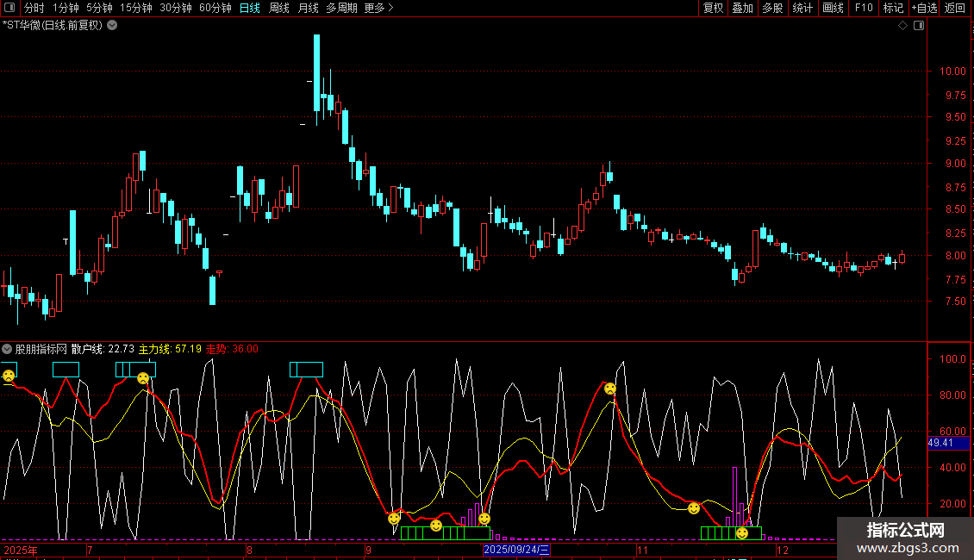The height and width of the screenshot is (560, 974).
Task: Switch to 日线 daily chart
Action: (250, 8)
